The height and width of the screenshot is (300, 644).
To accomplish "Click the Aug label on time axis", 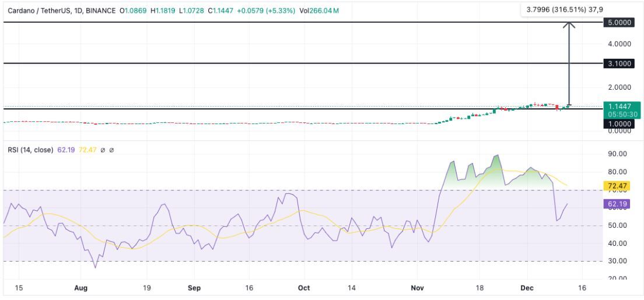I will point(81,288).
